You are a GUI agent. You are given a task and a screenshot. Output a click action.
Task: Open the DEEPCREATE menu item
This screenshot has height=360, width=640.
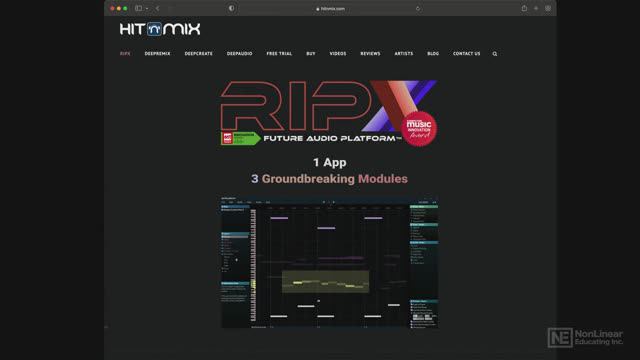pos(198,53)
